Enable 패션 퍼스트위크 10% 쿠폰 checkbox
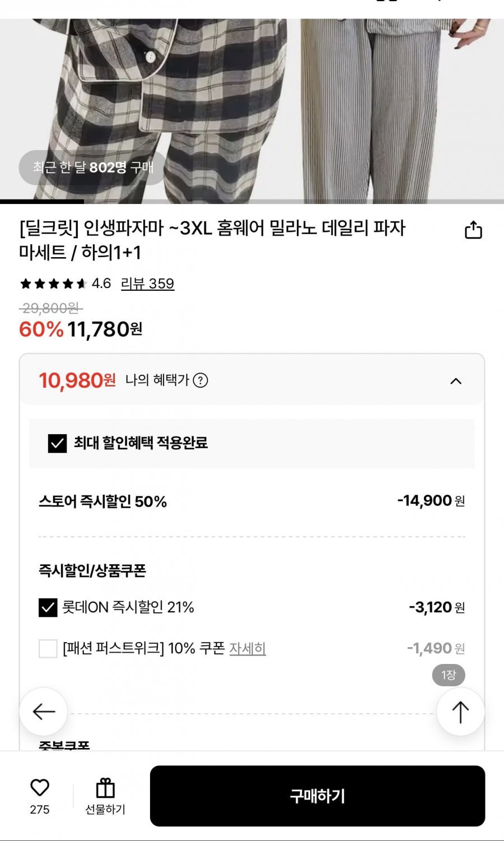Image resolution: width=504 pixels, height=841 pixels. pos(48,649)
